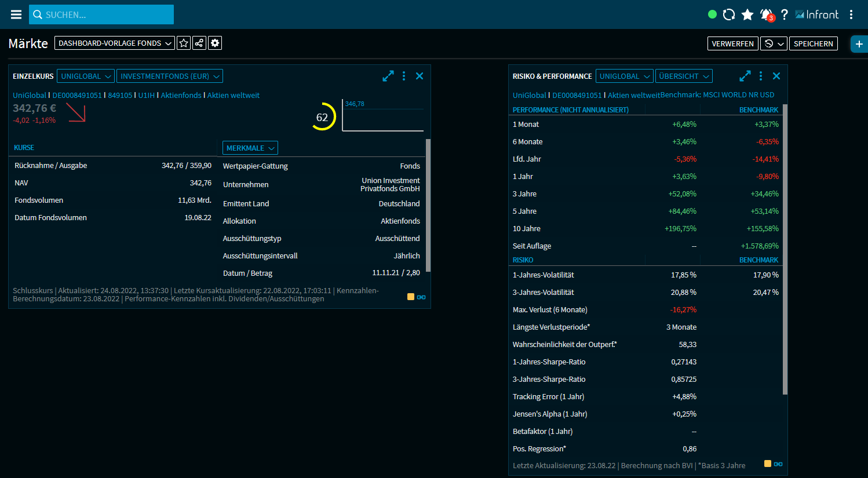Click the yellow square in Risiko footer

pyautogui.click(x=768, y=464)
